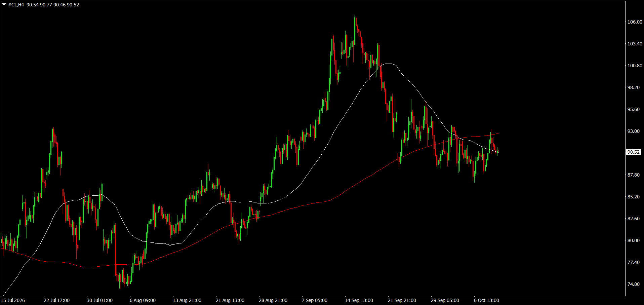Click the 29 Sep 05:00 time label
644x305 pixels.
pos(445,300)
